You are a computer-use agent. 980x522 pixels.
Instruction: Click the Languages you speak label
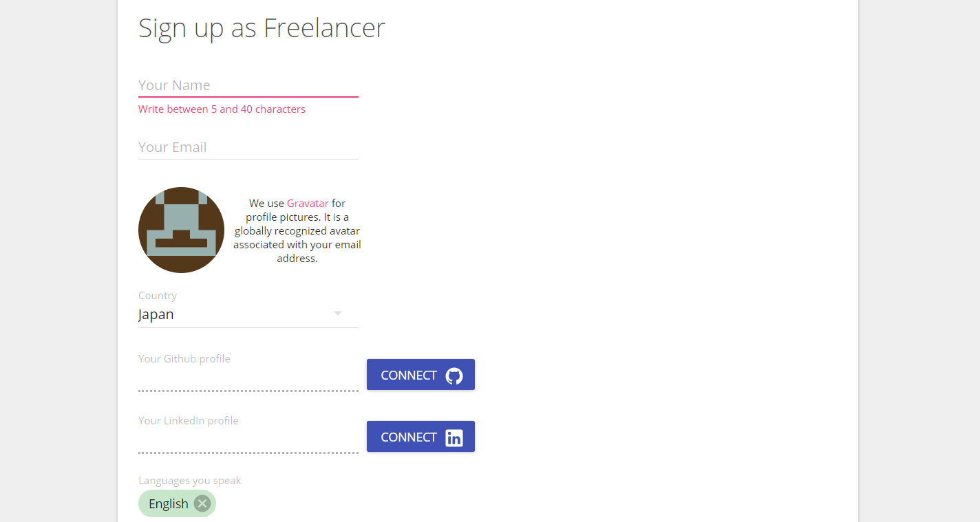(190, 481)
